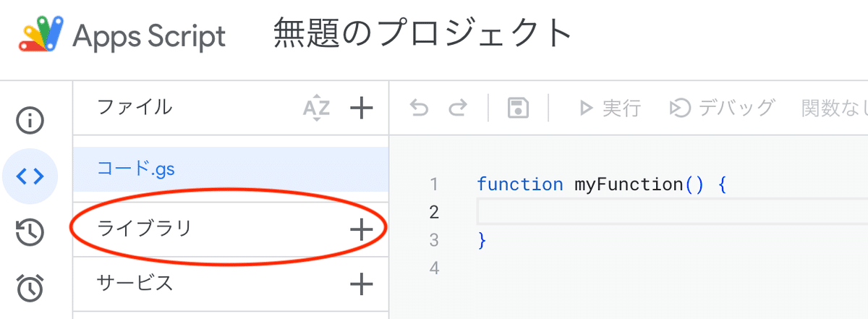Viewport: 868px width, 319px height.
Task: Select the code editor sidebar icon
Action: pyautogui.click(x=30, y=176)
